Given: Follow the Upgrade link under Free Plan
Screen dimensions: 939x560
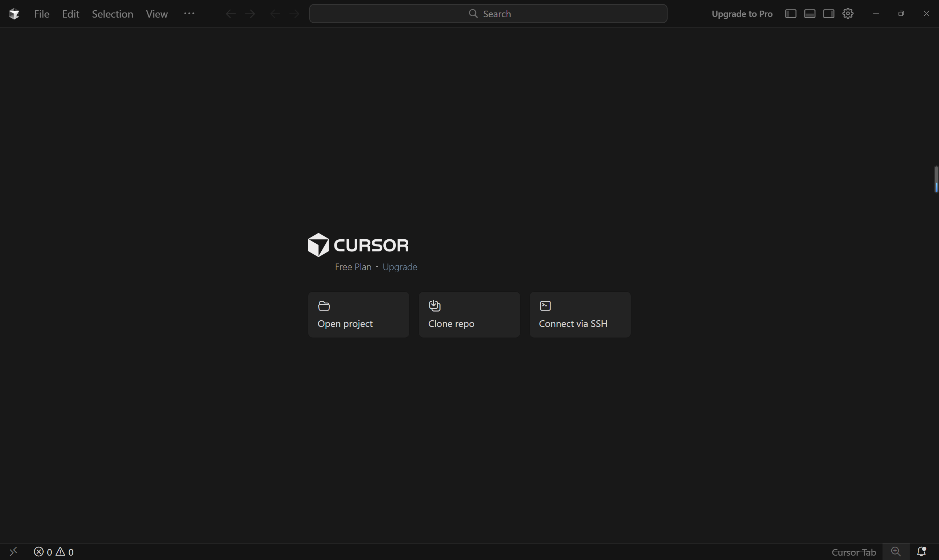Looking at the screenshot, I should [399, 267].
